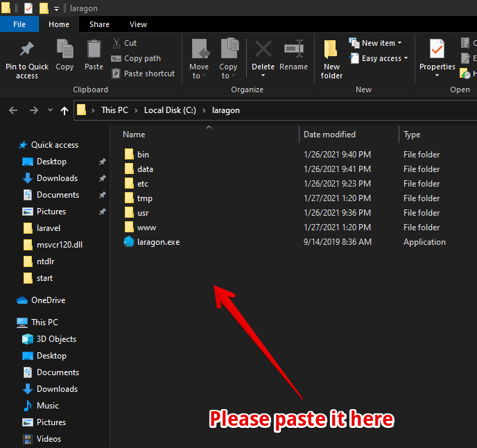Go back with the left arrow
477x448 pixels.
click(13, 110)
